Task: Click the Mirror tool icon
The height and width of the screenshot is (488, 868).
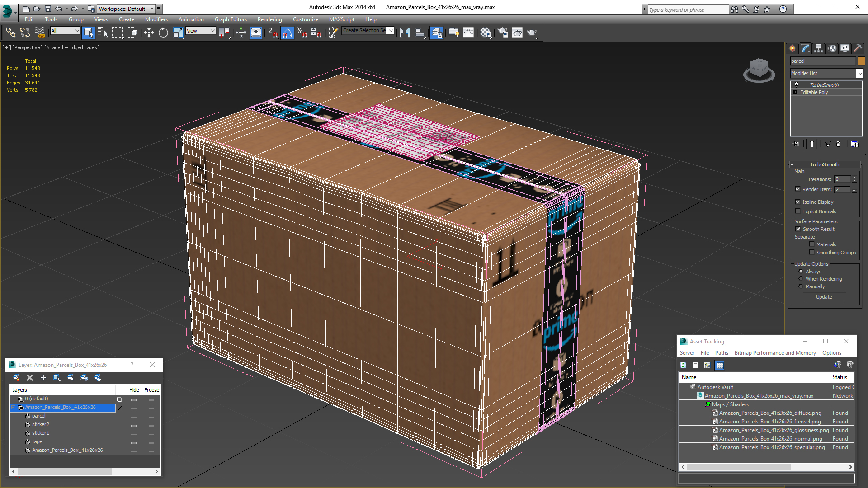Action: (x=405, y=32)
